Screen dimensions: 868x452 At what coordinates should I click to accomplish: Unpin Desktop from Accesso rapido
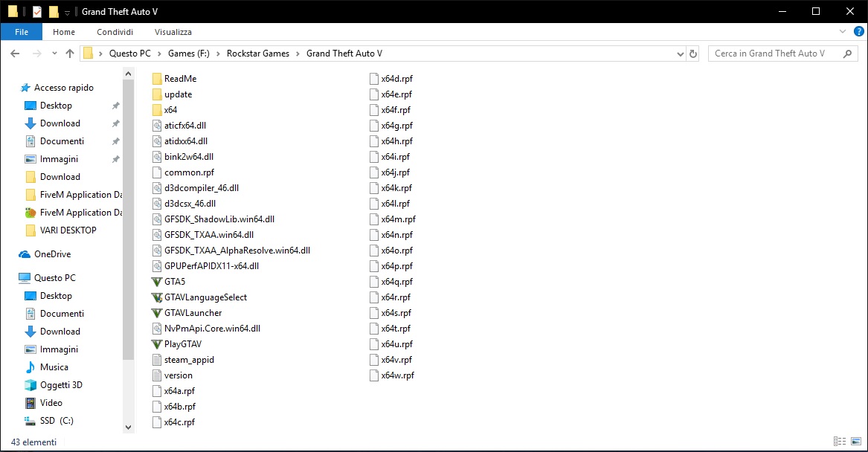(x=116, y=106)
